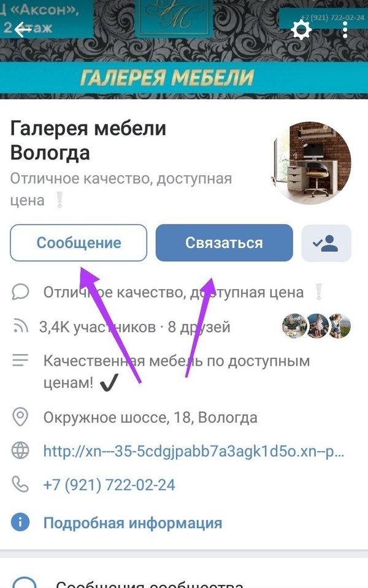This screenshot has height=588, width=368.
Task: Tap the back arrow icon
Action: (23, 29)
